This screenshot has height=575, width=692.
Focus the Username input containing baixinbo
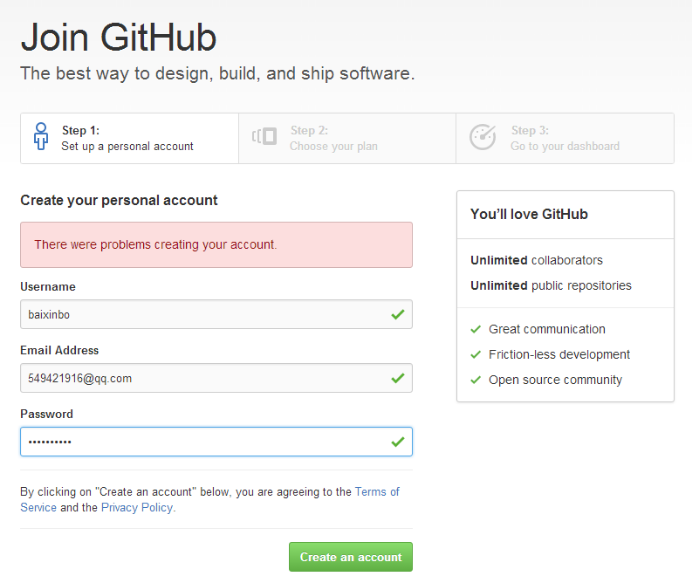[216, 314]
